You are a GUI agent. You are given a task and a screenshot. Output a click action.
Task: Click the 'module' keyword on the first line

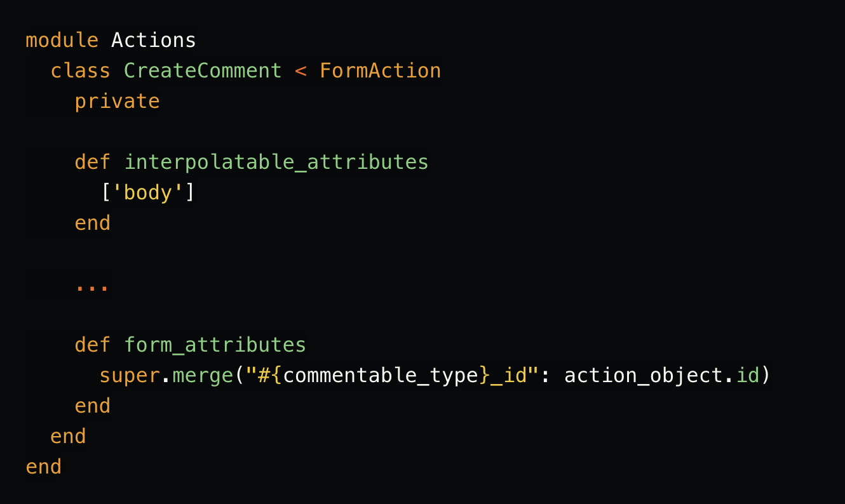pos(62,41)
